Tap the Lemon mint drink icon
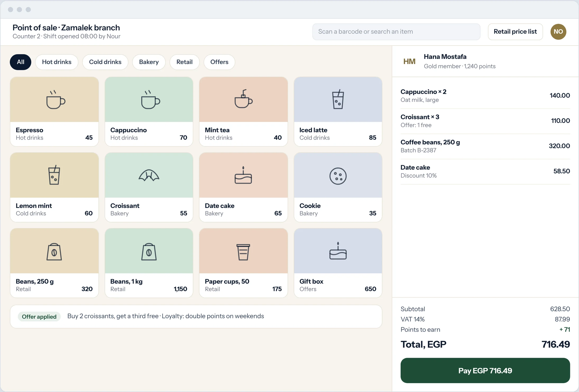The width and height of the screenshot is (579, 392). 54,175
